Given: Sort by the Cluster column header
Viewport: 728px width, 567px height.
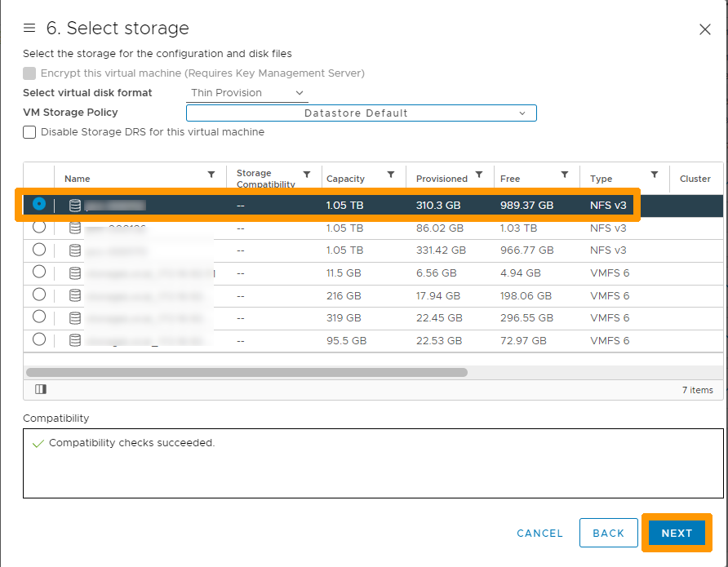Looking at the screenshot, I should tap(695, 179).
